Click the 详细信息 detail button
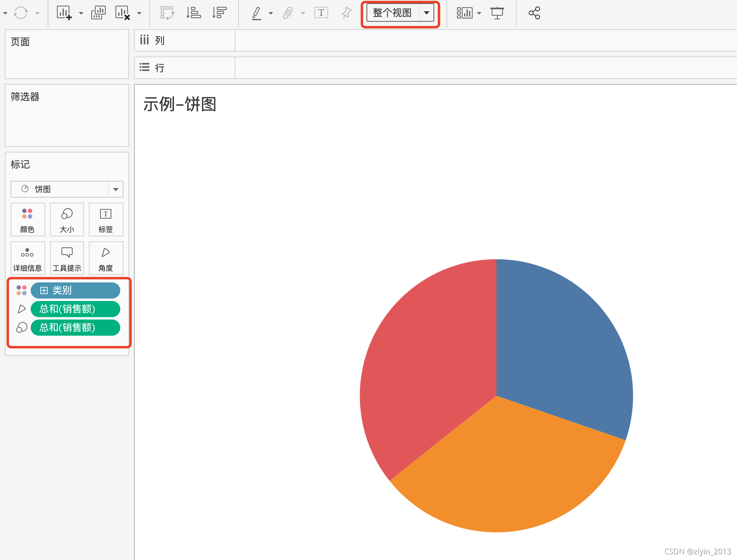 [27, 258]
